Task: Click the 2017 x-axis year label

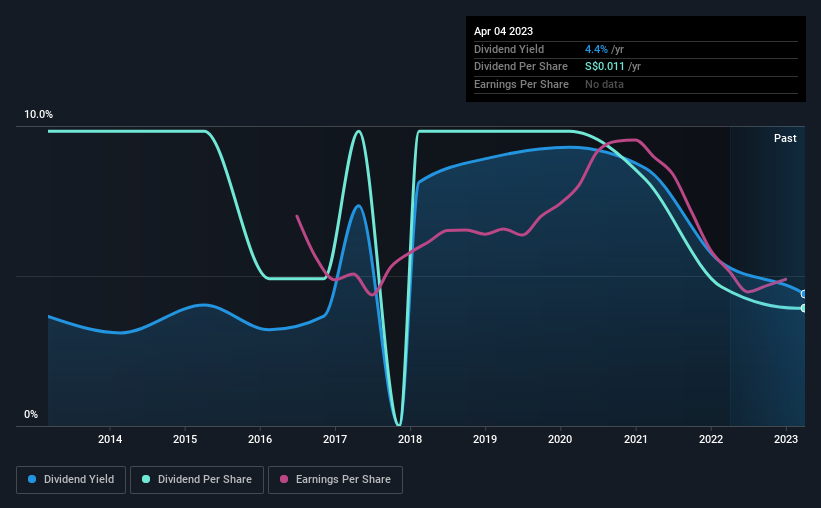Action: tap(335, 439)
